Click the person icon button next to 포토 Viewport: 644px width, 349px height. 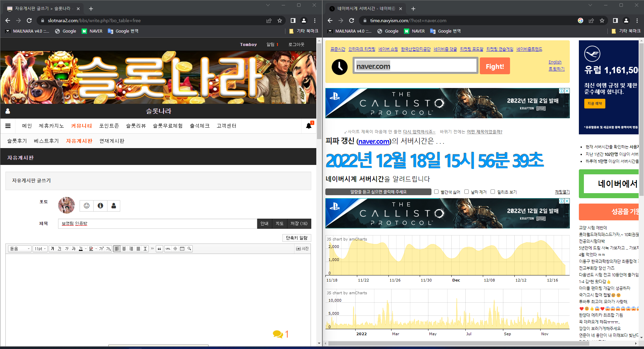click(113, 206)
